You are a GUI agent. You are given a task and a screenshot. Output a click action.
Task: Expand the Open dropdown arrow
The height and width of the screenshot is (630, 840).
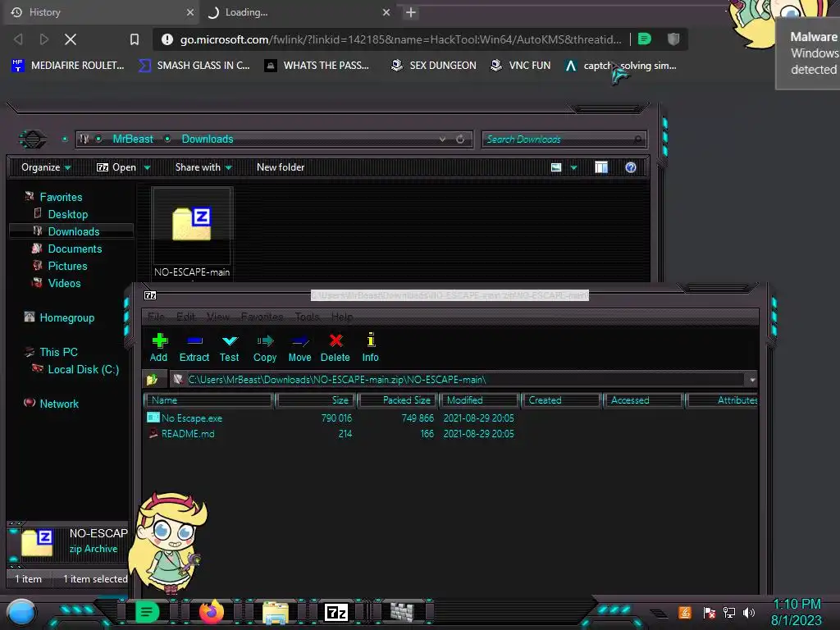148,167
